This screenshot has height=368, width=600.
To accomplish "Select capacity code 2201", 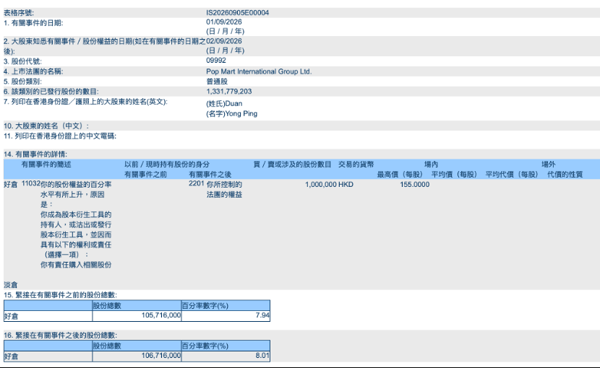I will pos(196,184).
